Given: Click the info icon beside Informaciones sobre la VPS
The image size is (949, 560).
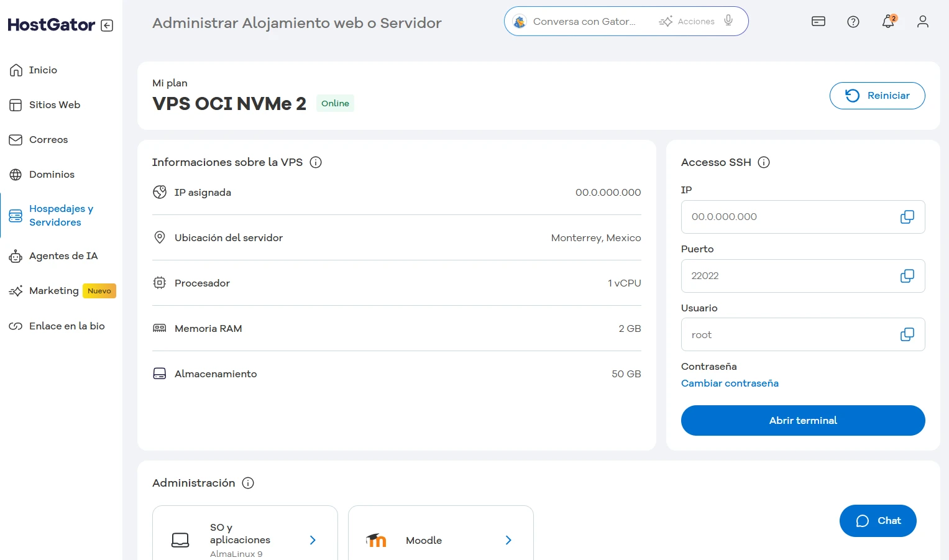Looking at the screenshot, I should coord(316,162).
